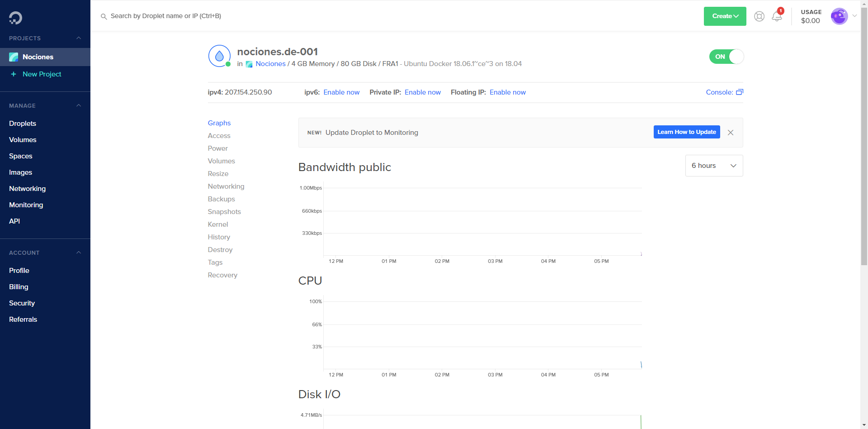The height and width of the screenshot is (429, 868).
Task: Collapse the Account sidebar section
Action: tap(79, 253)
